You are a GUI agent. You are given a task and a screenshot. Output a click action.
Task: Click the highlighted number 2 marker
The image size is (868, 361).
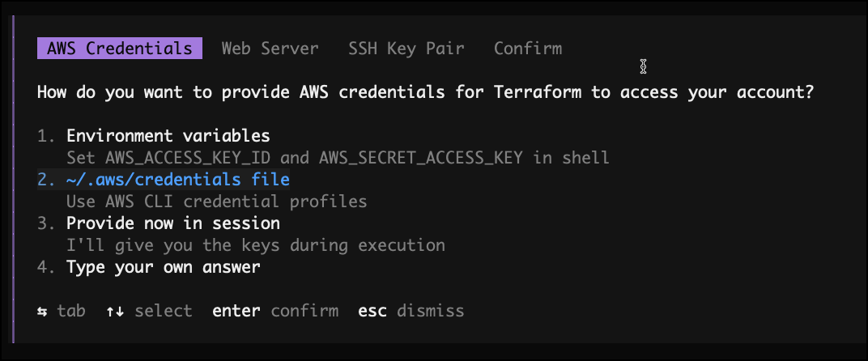click(45, 180)
